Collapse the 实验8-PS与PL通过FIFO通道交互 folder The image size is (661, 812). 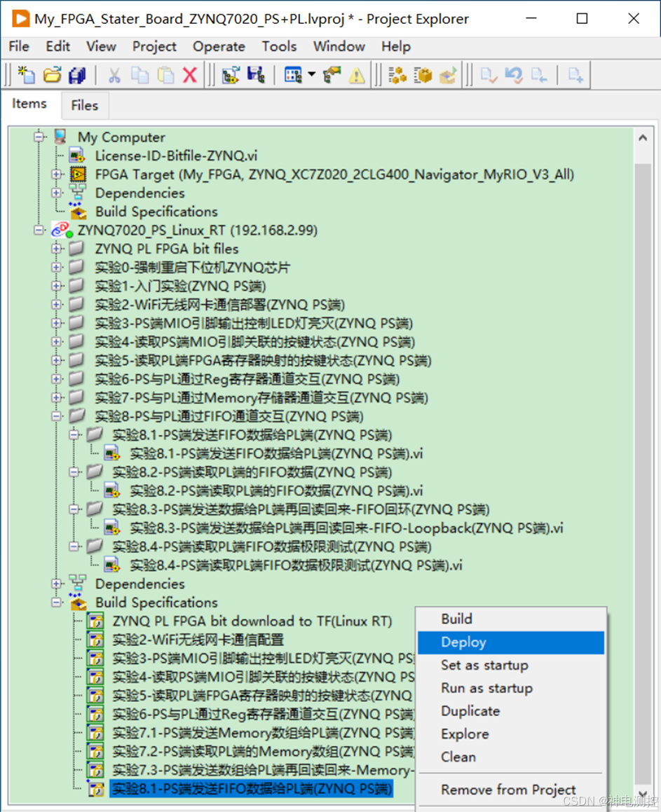point(56,416)
